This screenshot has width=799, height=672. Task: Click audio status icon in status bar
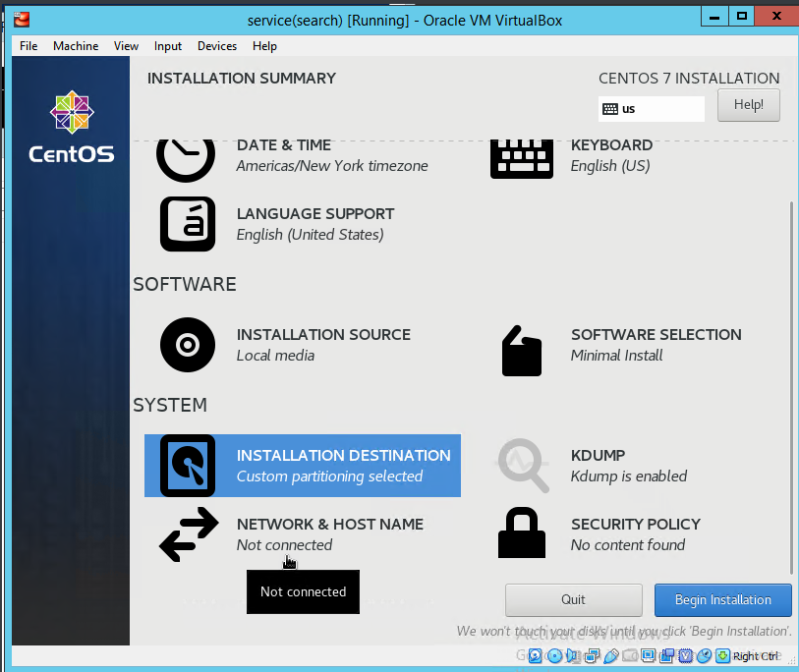point(572,655)
